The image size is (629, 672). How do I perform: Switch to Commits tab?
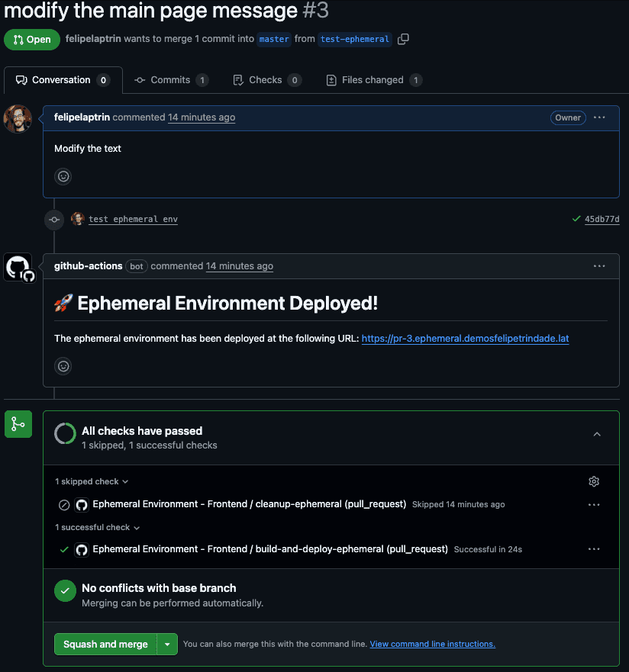[x=171, y=80]
